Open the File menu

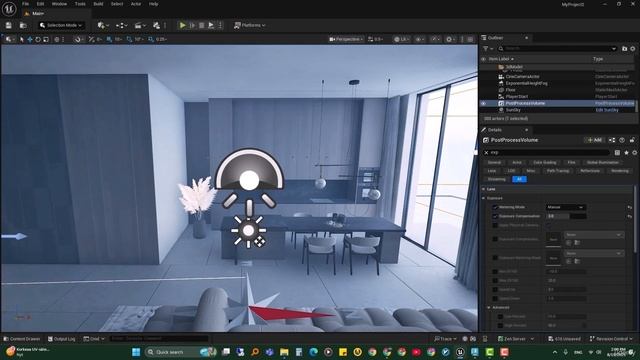25,4
